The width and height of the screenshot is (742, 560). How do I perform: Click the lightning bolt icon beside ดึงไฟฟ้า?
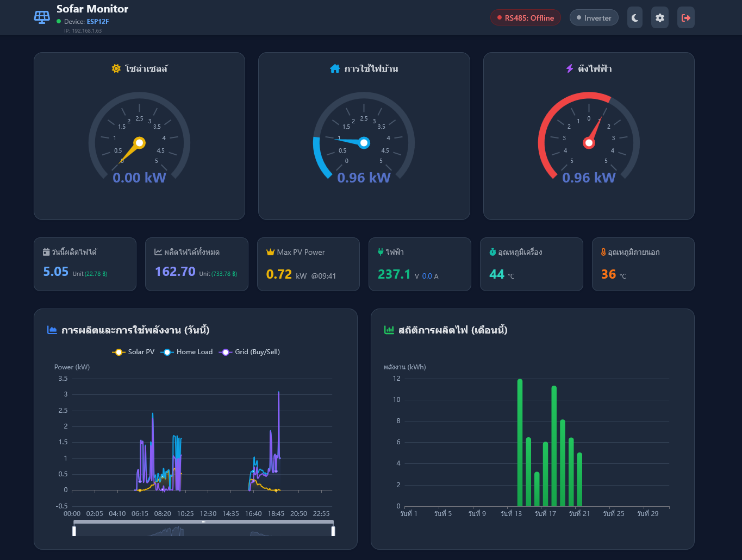tap(570, 68)
